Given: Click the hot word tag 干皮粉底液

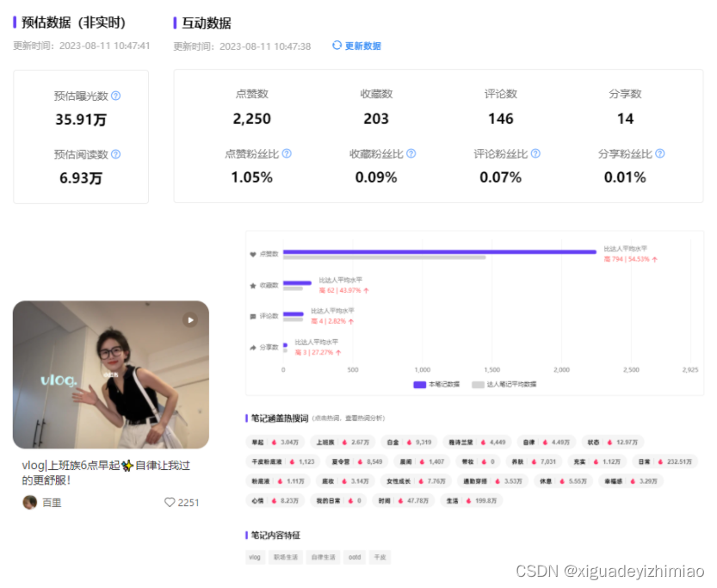Looking at the screenshot, I should [283, 461].
